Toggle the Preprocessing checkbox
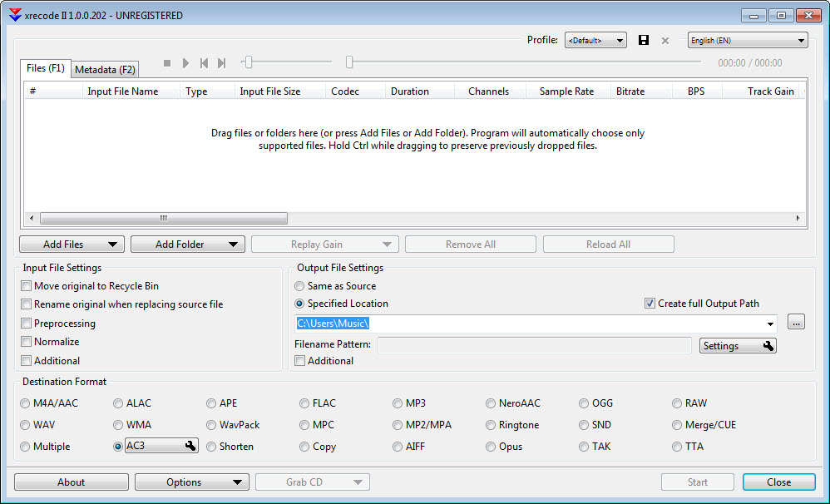This screenshot has height=504, width=830. tap(26, 323)
